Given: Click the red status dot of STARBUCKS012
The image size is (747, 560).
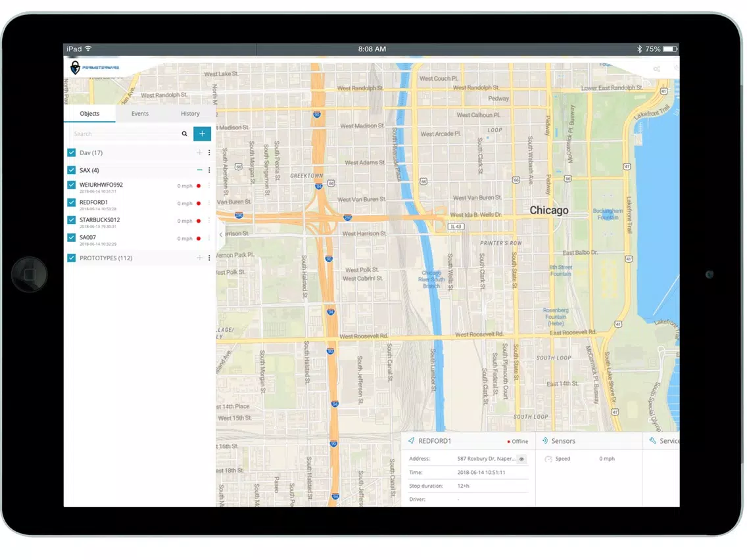Looking at the screenshot, I should [x=199, y=221].
